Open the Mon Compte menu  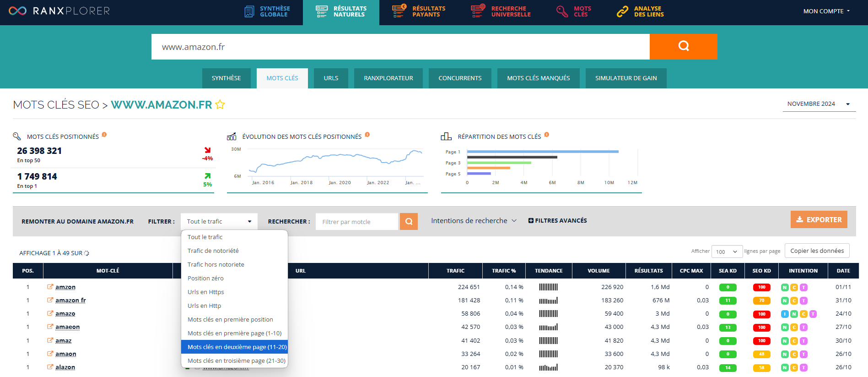coord(826,11)
